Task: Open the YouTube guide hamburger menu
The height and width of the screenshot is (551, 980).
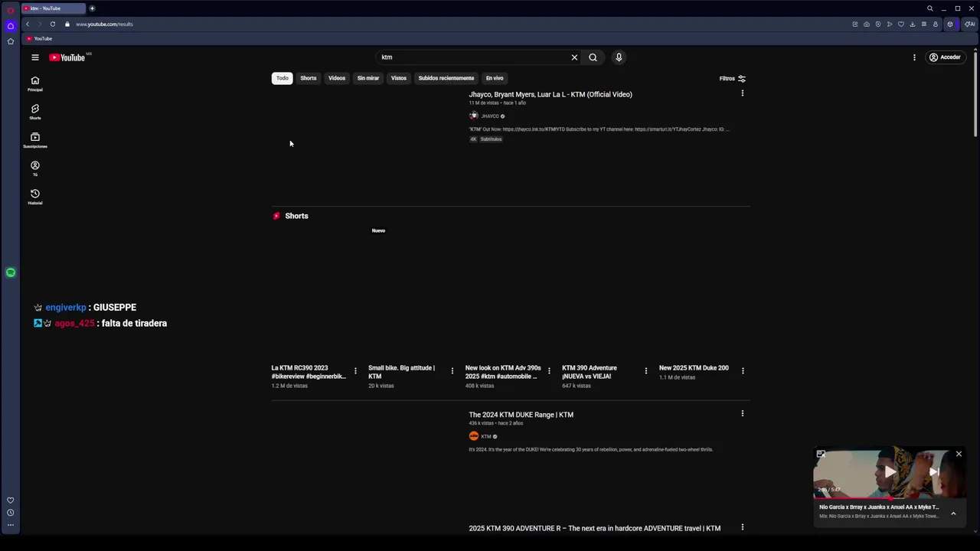Action: tap(35, 57)
